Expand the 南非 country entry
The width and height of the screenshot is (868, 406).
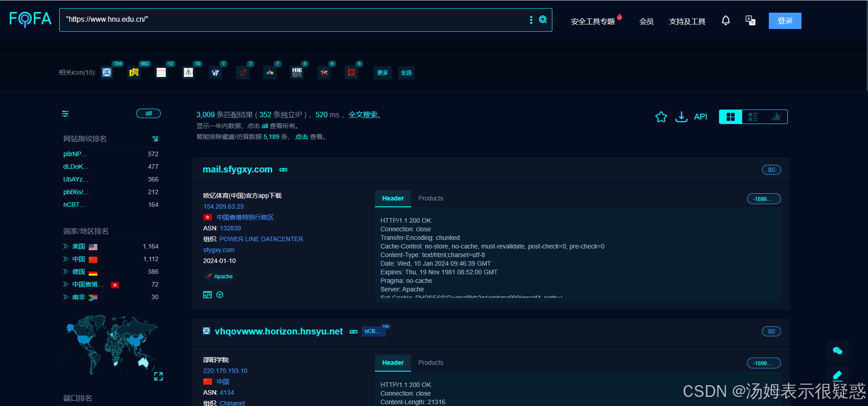point(66,297)
